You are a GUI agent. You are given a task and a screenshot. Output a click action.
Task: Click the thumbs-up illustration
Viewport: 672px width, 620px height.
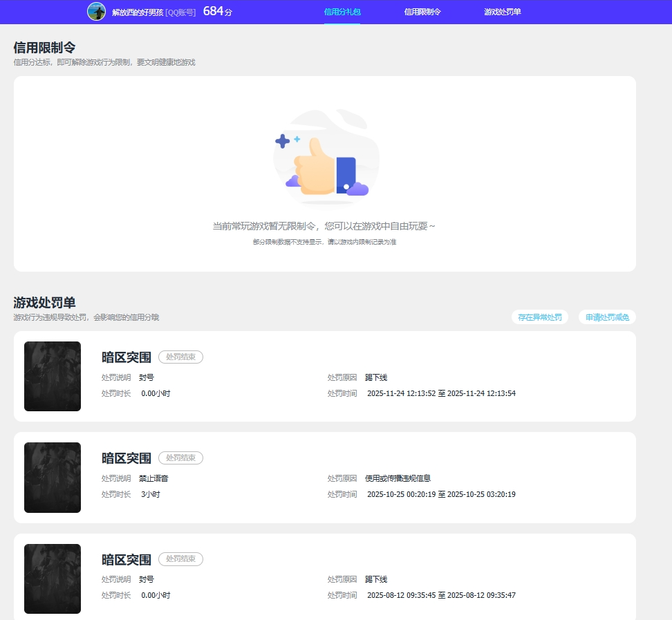click(326, 158)
